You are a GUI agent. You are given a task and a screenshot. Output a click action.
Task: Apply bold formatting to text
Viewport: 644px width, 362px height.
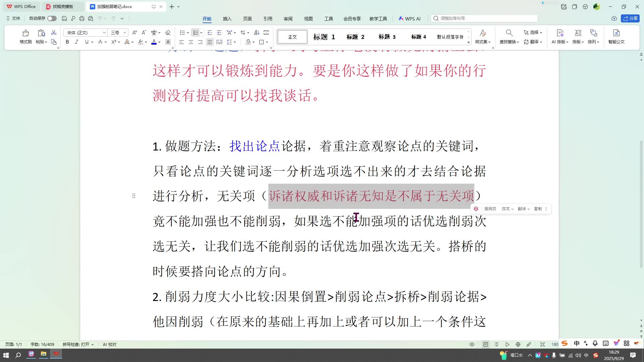click(67, 42)
